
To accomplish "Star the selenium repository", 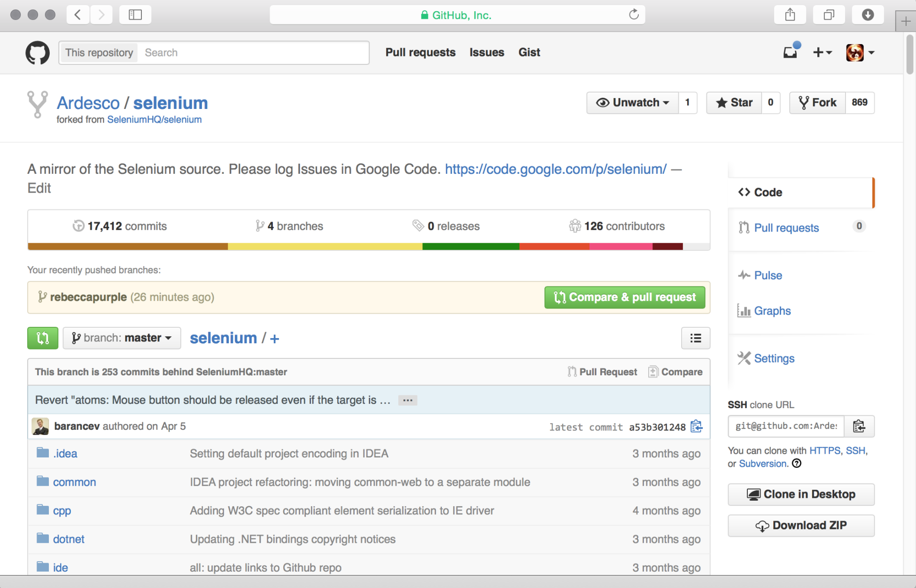I will (x=734, y=102).
